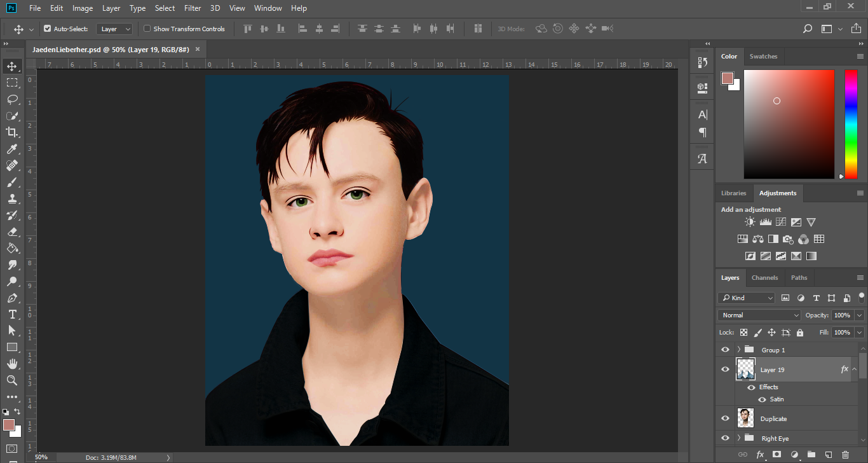Hide the Duplicate layer
Viewport: 868px width, 463px height.
[725, 418]
